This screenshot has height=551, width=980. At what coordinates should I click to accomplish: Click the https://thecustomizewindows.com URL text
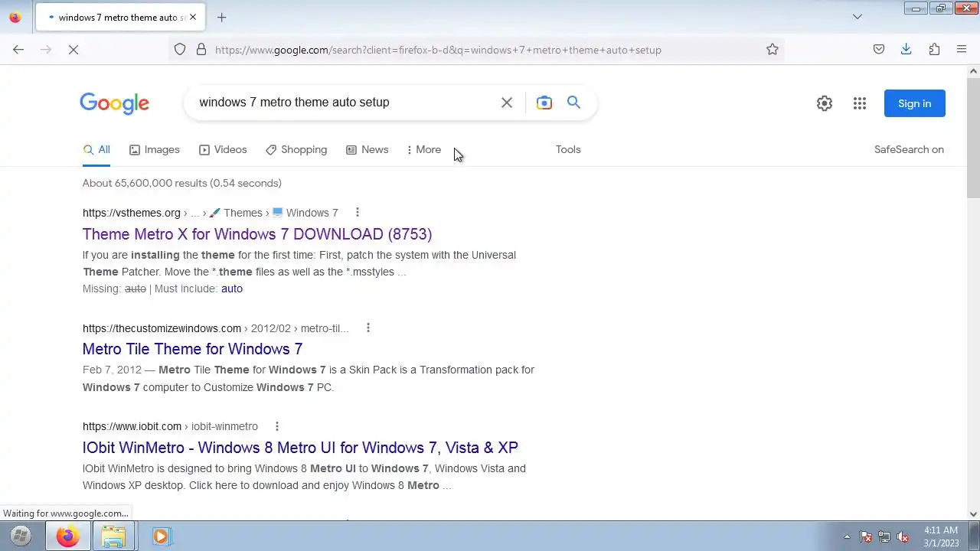click(162, 328)
